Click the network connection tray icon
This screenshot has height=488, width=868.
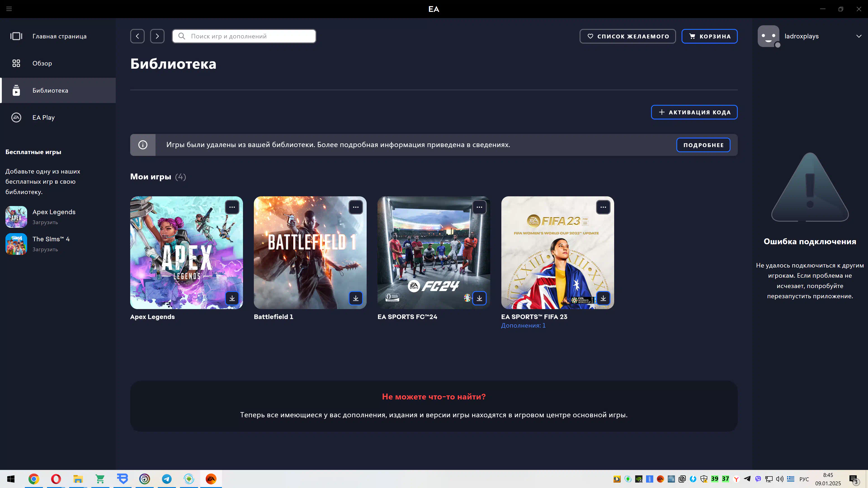click(x=769, y=479)
